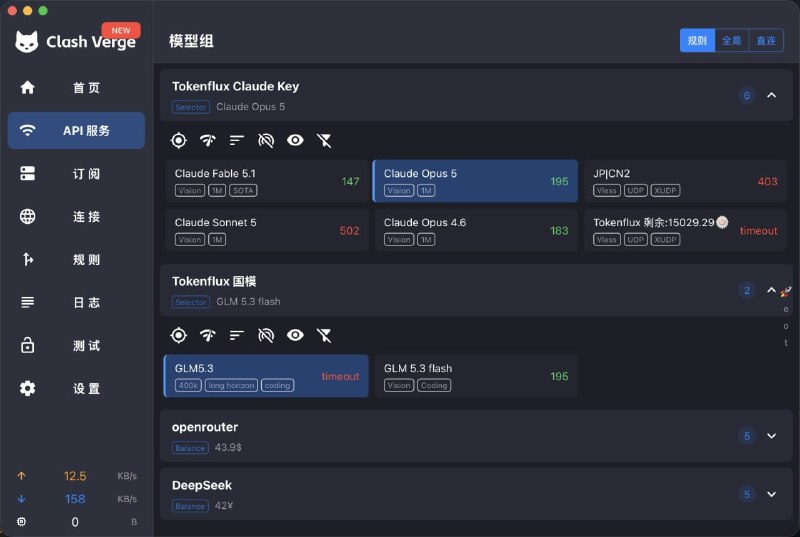Select the Claude Opus 4.6 node
This screenshot has height=537, width=800.
point(476,230)
